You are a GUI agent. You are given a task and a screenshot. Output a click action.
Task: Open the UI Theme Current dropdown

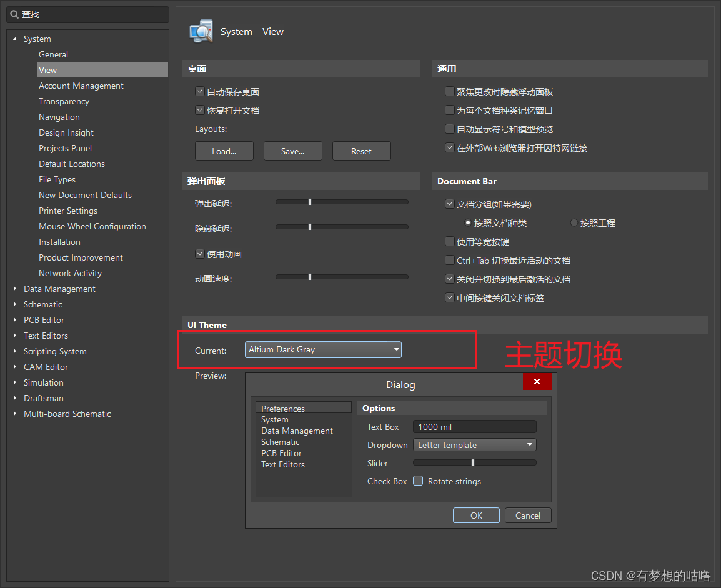tap(323, 349)
